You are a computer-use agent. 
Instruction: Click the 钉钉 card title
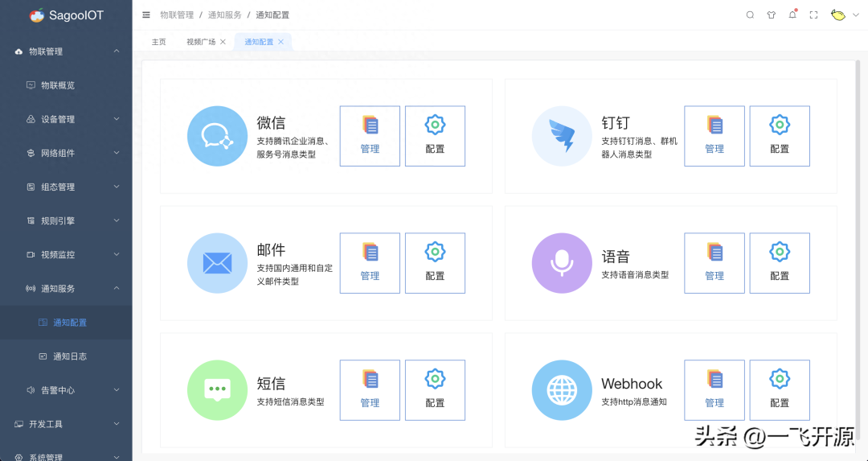click(x=616, y=122)
